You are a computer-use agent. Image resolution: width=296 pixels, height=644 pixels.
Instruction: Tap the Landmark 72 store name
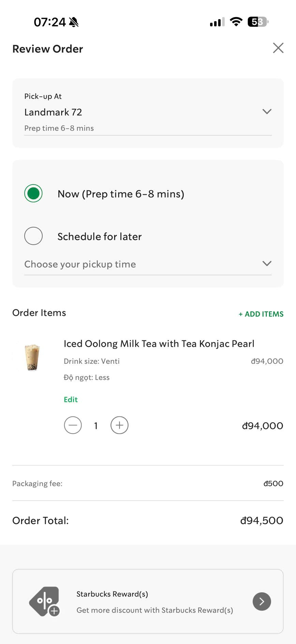point(53,112)
